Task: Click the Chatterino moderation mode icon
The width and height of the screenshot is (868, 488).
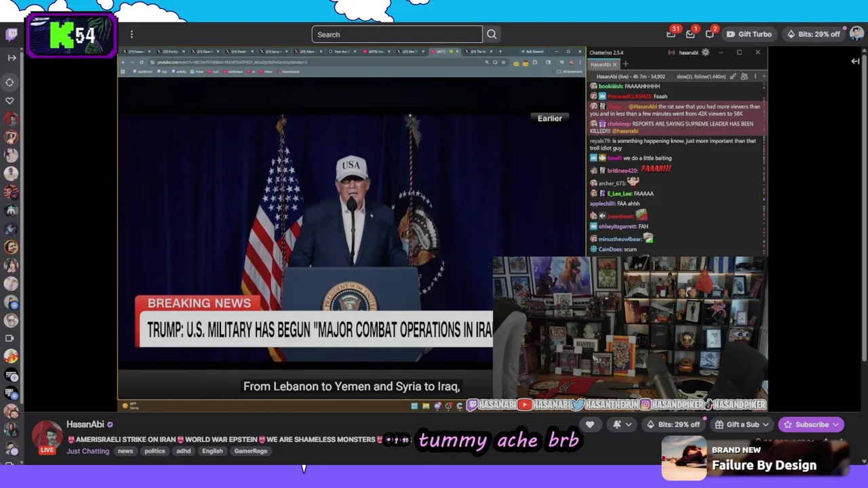Action: [733, 77]
